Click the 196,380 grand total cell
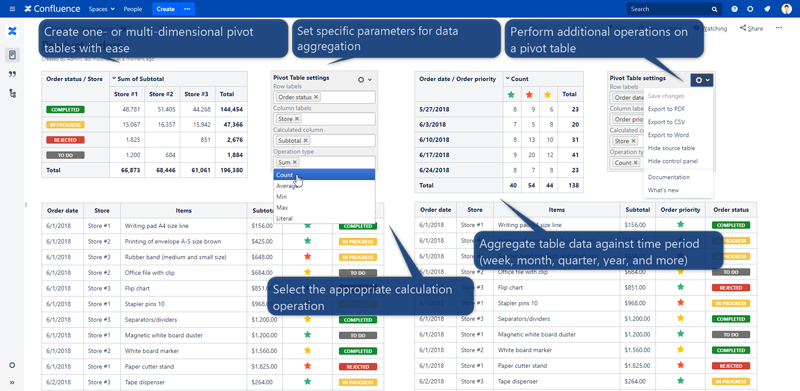800x391 pixels. (231, 170)
